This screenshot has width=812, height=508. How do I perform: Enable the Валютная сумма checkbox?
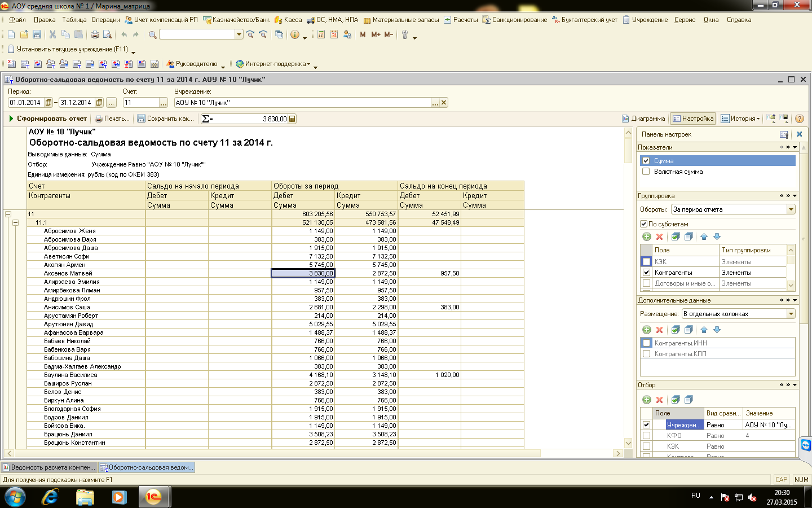click(x=646, y=172)
